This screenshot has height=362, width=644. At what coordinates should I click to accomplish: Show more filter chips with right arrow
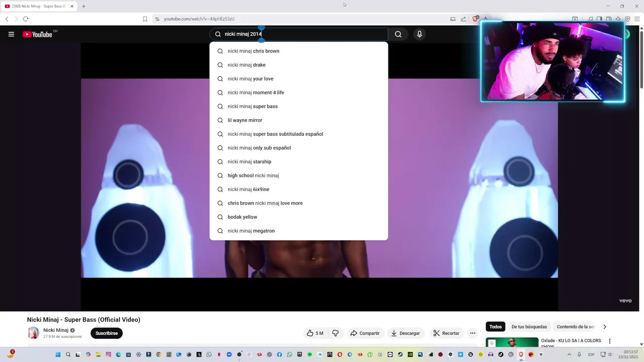(x=605, y=327)
